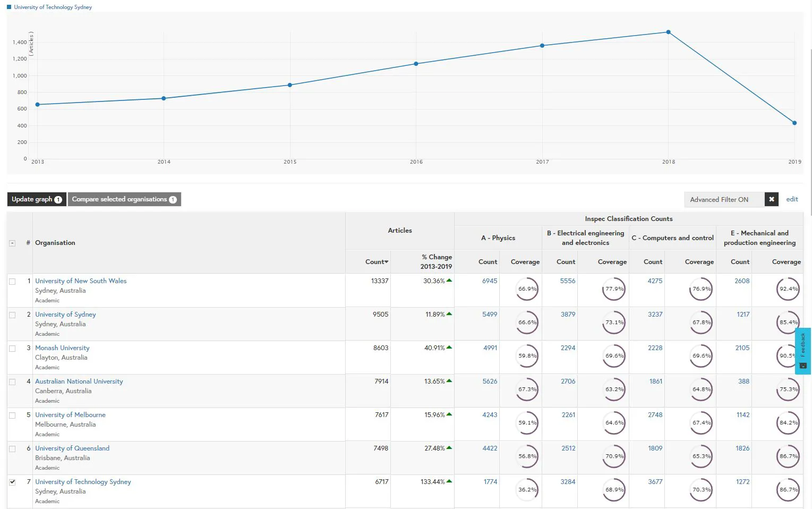
Task: Click the 36.2% Physics coverage donut
Action: 527,490
